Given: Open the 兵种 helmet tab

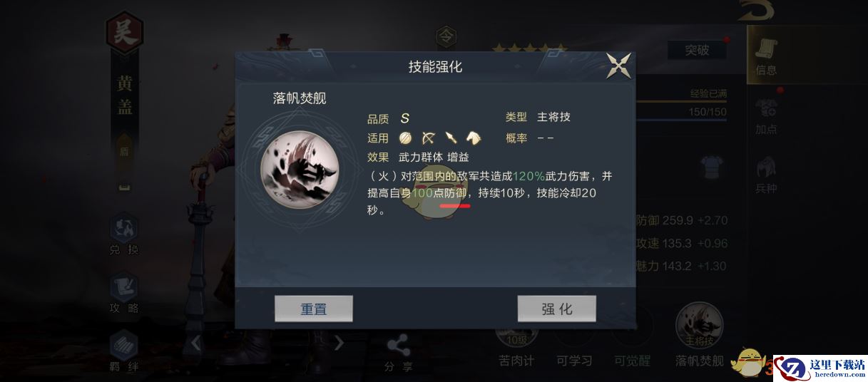Looking at the screenshot, I should click(767, 175).
